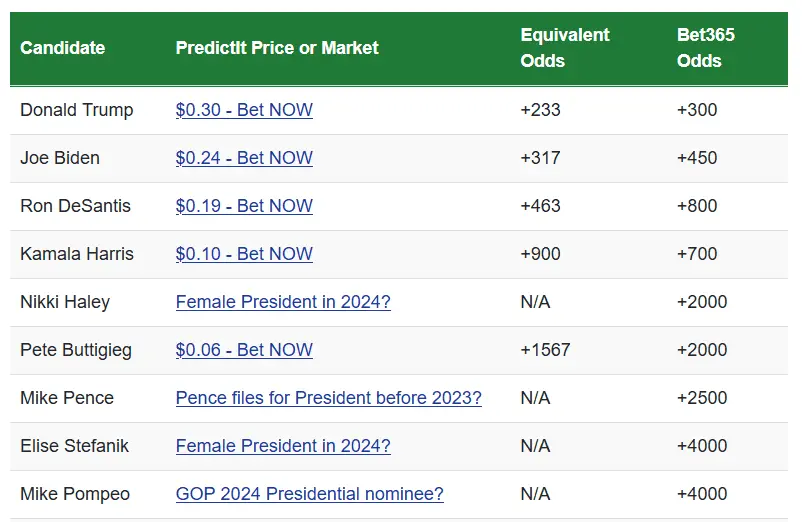
Task: Click Pete Buttigieg's $0.06 Bet NOW link
Action: 244,350
